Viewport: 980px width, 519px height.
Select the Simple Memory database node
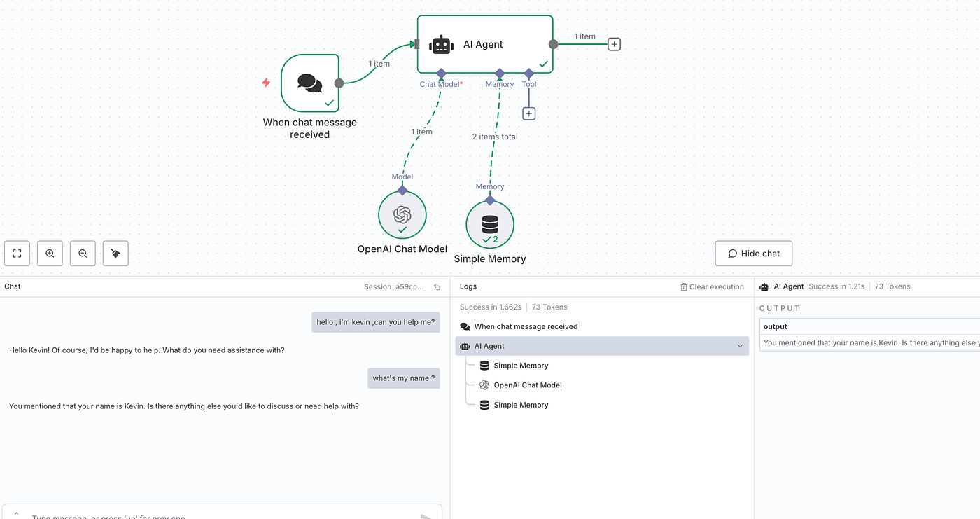490,224
